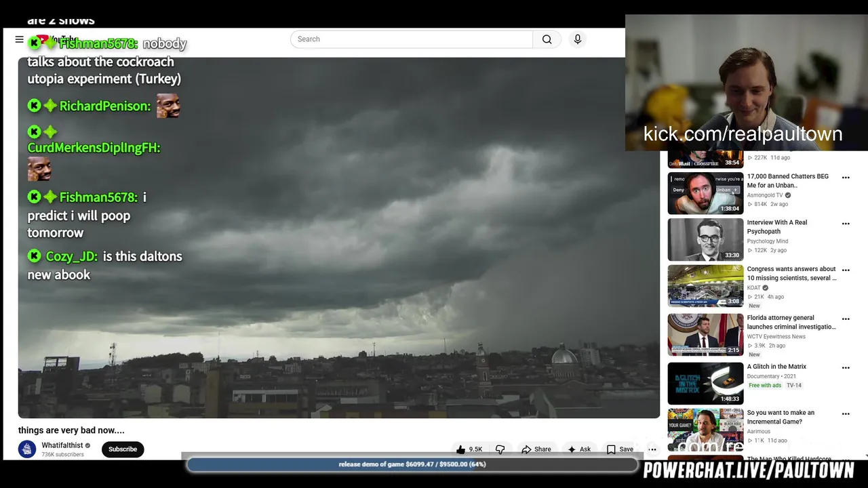Viewport: 868px width, 488px height.
Task: Open options for Incremental Game video
Action: pyautogui.click(x=846, y=414)
